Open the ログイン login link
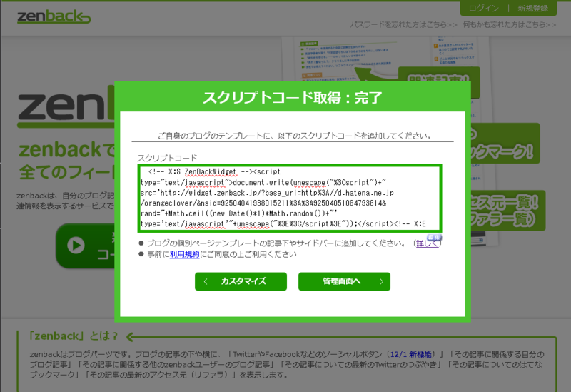The image size is (571, 392). click(x=484, y=9)
